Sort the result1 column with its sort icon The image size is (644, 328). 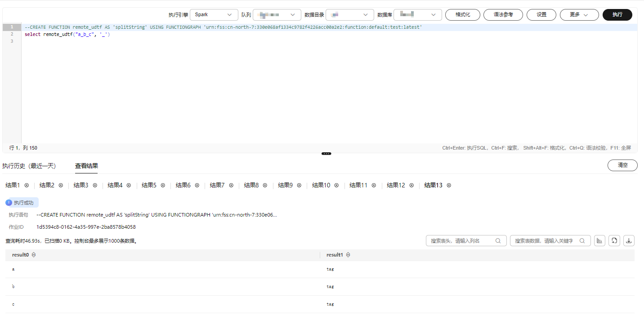pos(348,255)
